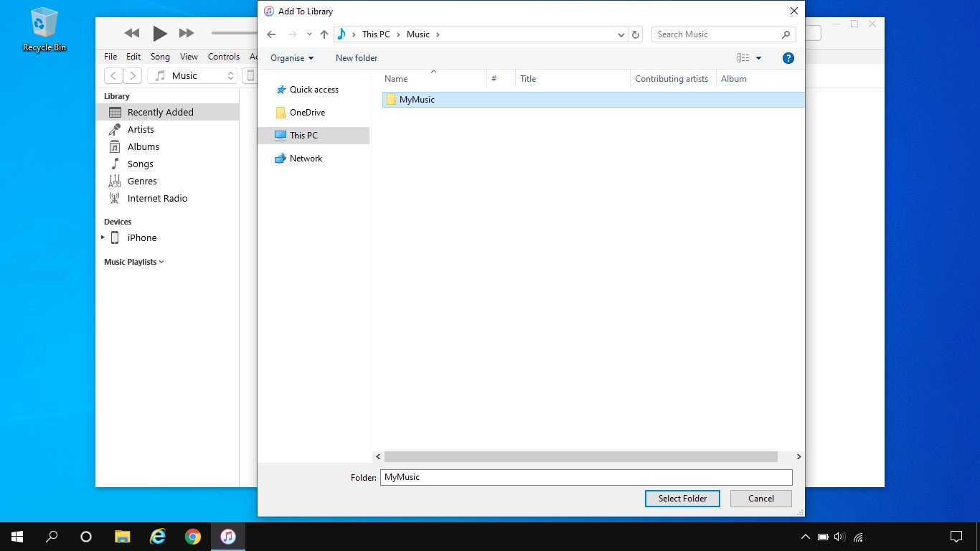980x551 pixels.
Task: Open Albums in the Library list
Action: (x=143, y=146)
